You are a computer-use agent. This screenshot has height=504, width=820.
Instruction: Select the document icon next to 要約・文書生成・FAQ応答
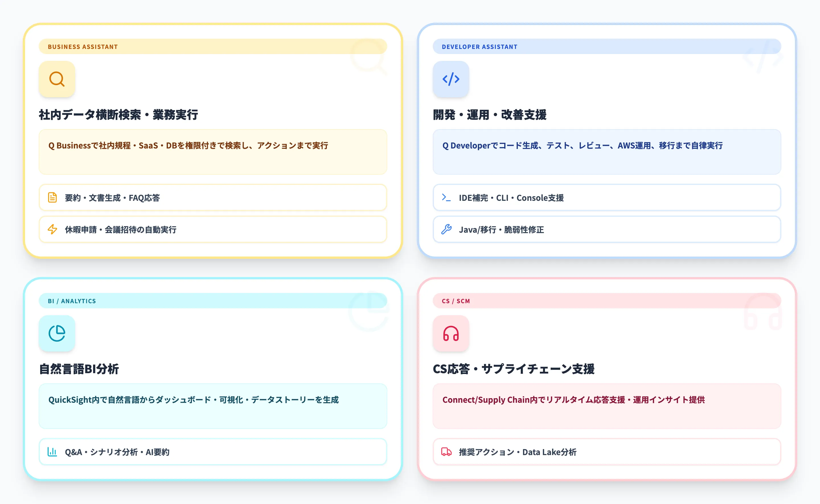click(52, 198)
